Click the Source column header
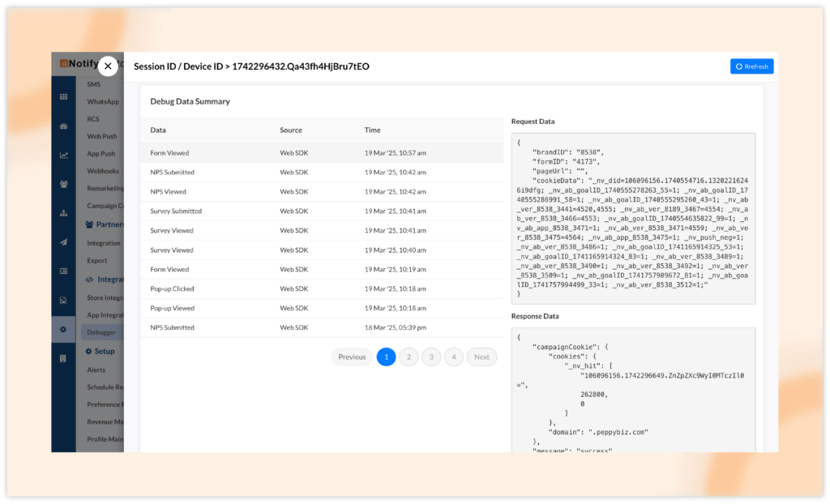Viewport: 830px width, 504px height. coord(291,130)
